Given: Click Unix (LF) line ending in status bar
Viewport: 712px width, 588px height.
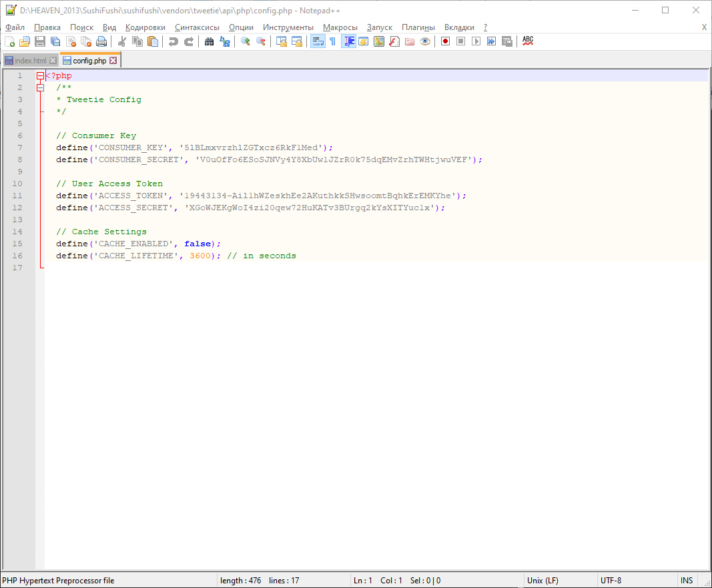Looking at the screenshot, I should tap(542, 581).
